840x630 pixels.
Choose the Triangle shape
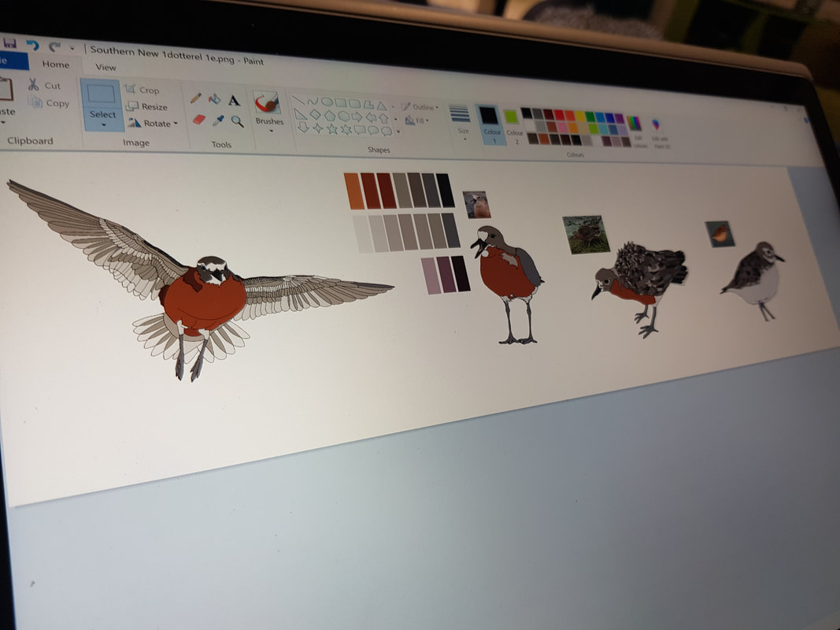pos(382,106)
